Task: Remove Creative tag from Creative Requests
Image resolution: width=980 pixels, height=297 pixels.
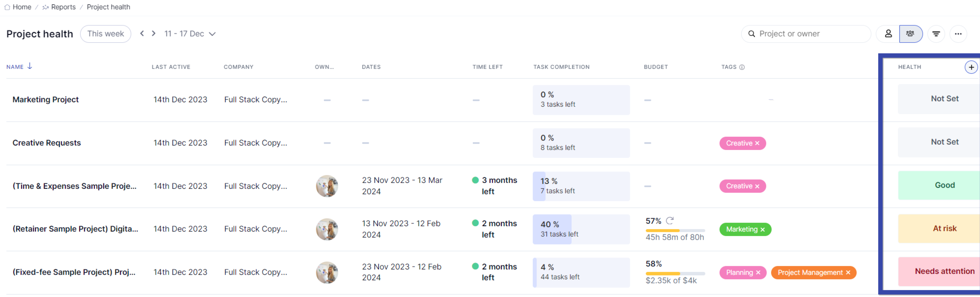Action: [x=757, y=143]
